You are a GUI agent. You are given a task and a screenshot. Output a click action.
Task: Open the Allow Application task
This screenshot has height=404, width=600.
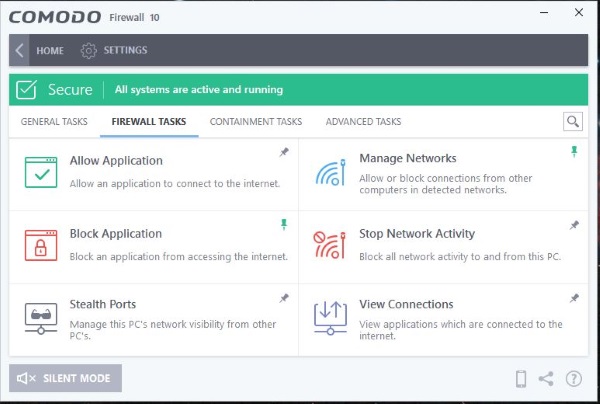(116, 161)
